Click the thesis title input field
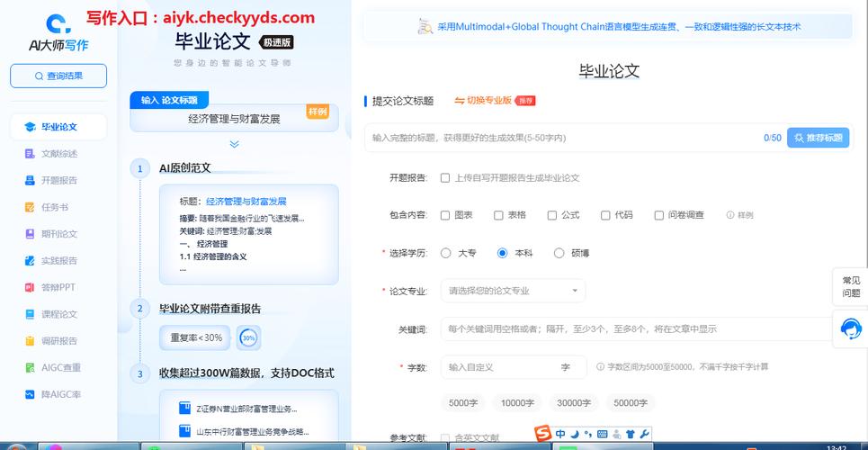The height and width of the screenshot is (450, 868). [562, 138]
